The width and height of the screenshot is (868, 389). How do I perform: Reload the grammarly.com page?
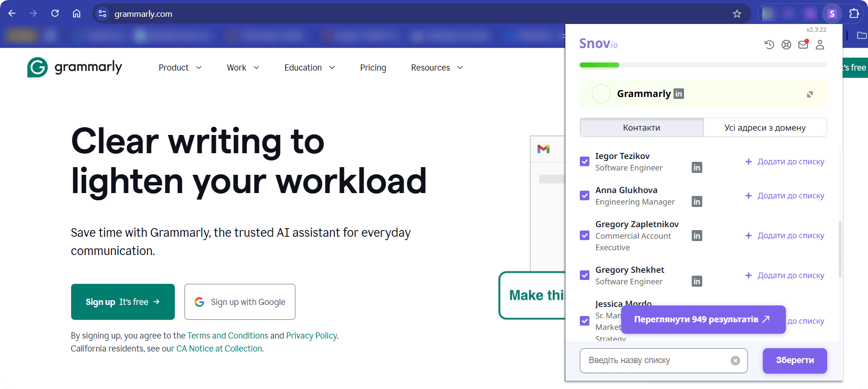click(x=55, y=13)
